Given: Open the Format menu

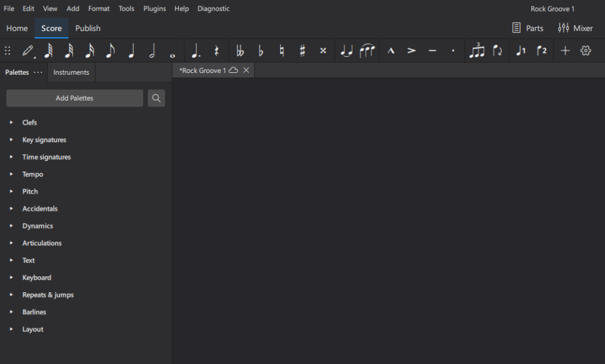Looking at the screenshot, I should [99, 9].
